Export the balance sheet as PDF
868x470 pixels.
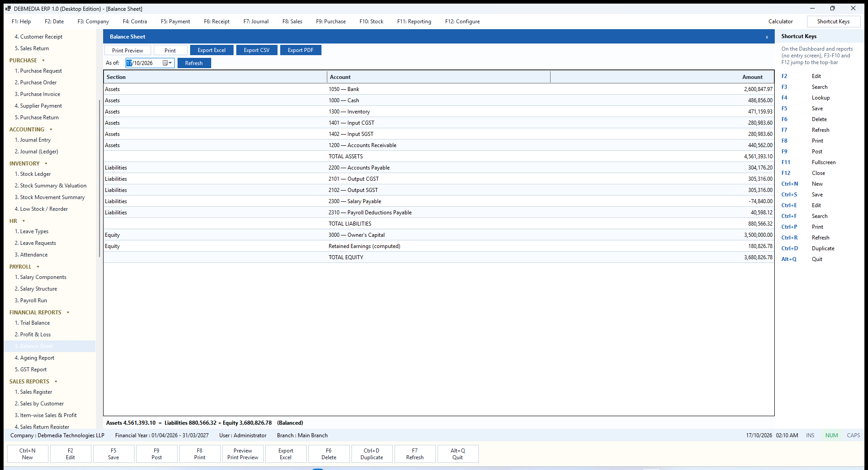301,50
